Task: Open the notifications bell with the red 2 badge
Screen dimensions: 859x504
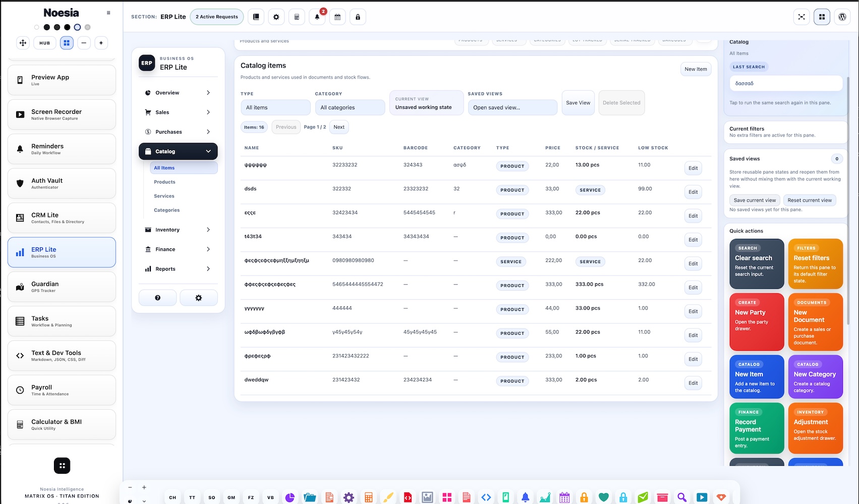Action: coord(317,17)
